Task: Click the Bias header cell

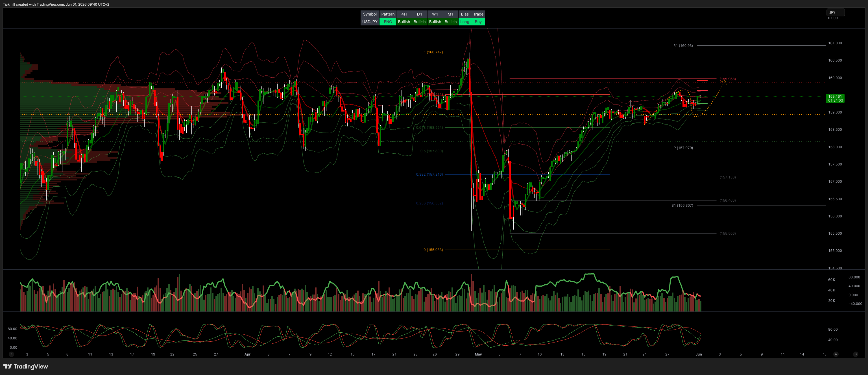Action: 465,14
